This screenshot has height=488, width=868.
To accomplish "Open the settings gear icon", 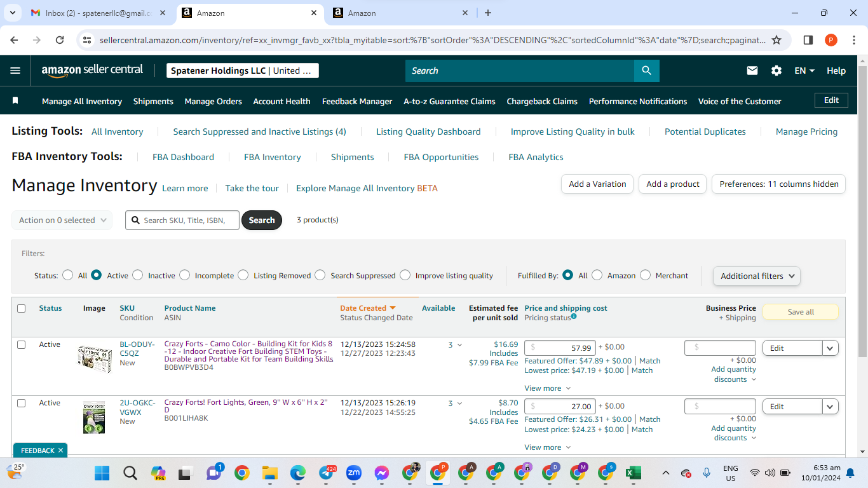I will click(776, 71).
